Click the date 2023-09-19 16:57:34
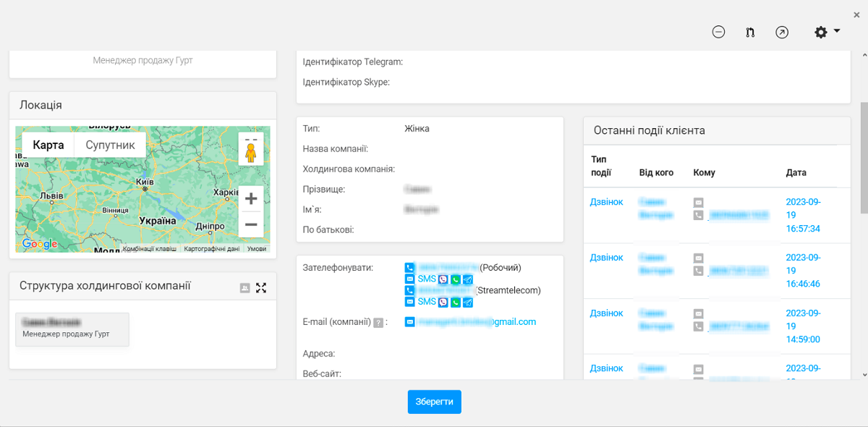 804,215
